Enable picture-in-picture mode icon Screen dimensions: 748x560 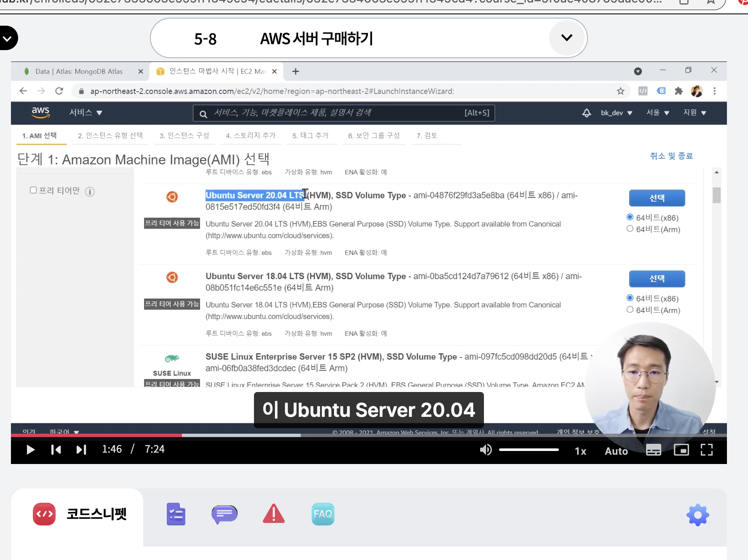point(681,450)
